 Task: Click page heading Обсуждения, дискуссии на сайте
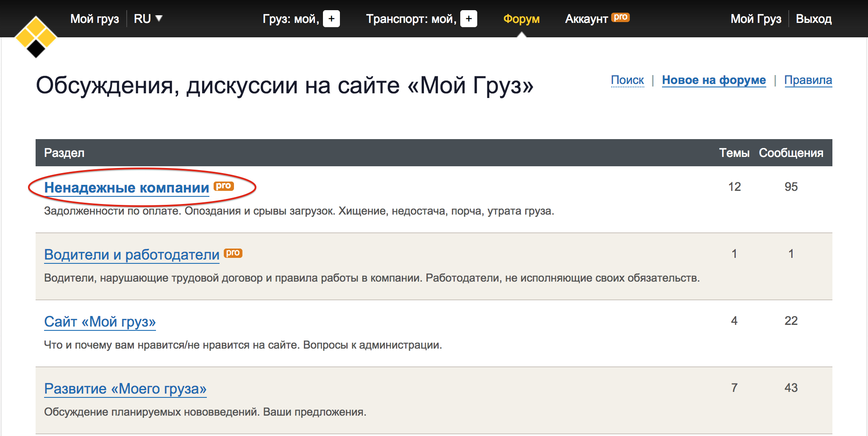pos(284,85)
